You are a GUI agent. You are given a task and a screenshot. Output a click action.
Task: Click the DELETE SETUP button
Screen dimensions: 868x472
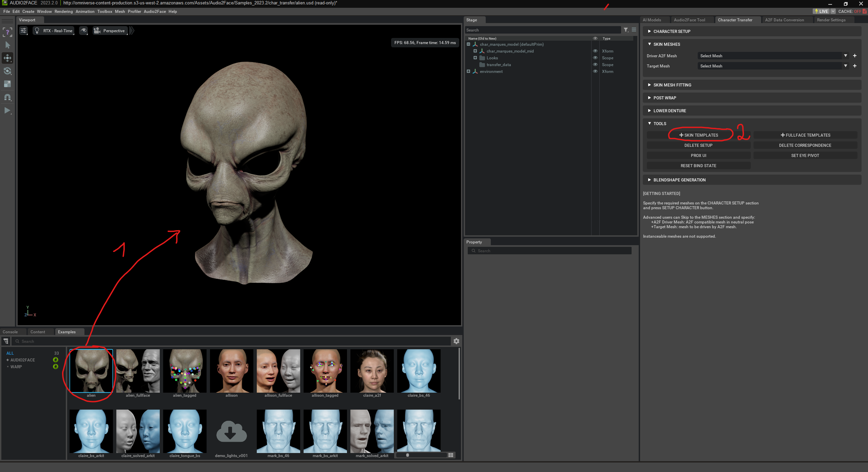tap(698, 145)
